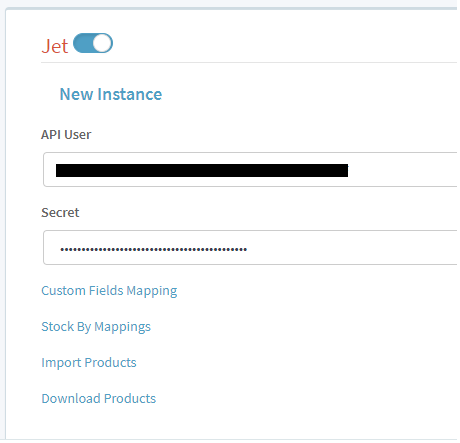The height and width of the screenshot is (443, 460).
Task: Open Custom Fields Mapping link
Action: pos(109,291)
